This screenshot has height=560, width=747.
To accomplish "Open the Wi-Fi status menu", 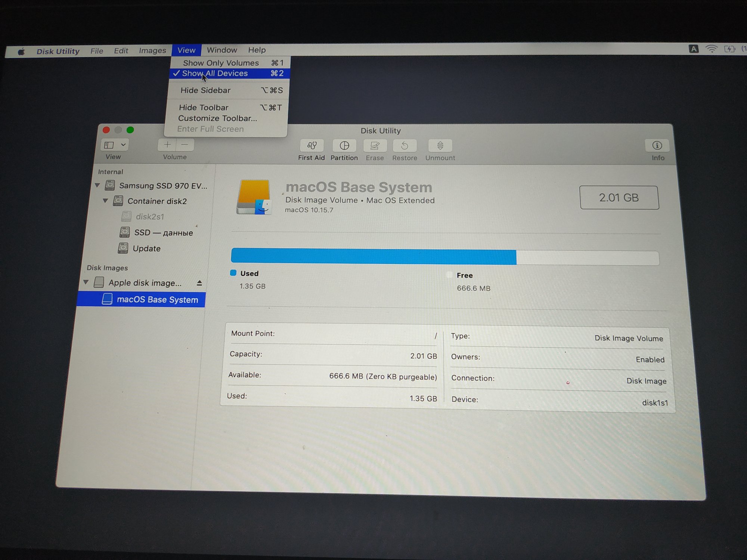I will (x=712, y=49).
